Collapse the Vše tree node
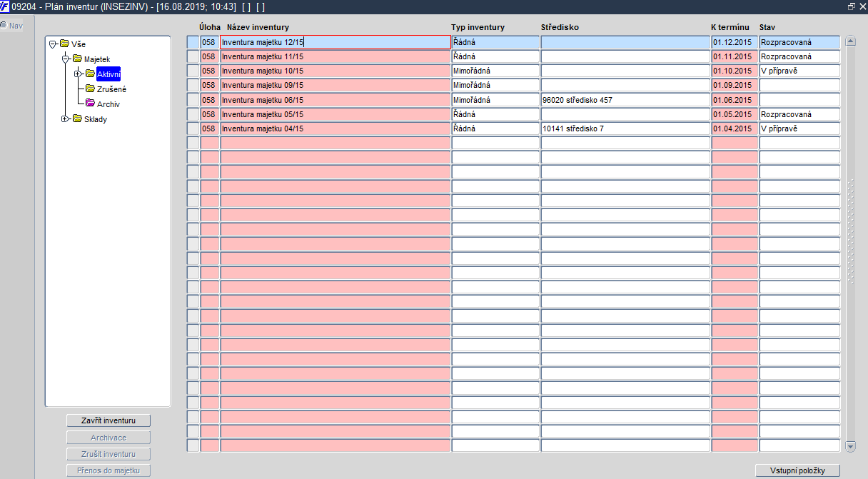Viewport: 868px width, 479px height. pyautogui.click(x=53, y=44)
